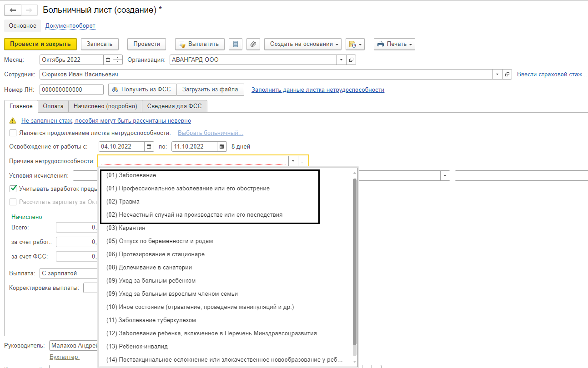Click the back navigation arrow

click(x=13, y=10)
